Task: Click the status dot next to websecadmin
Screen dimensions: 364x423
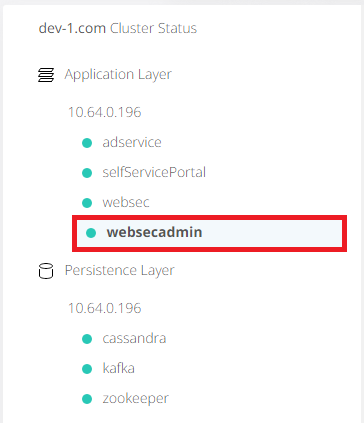Action: point(91,233)
